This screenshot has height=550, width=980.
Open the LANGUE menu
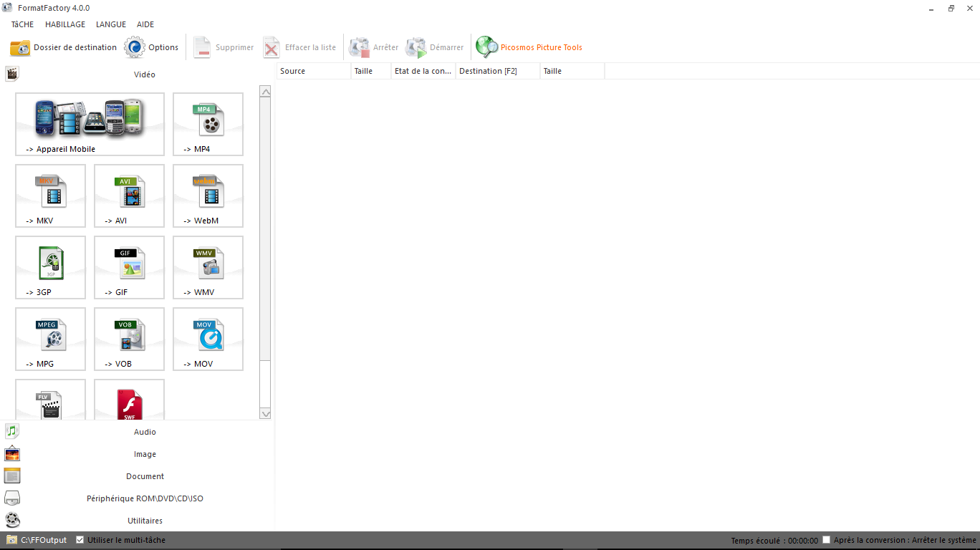click(x=111, y=24)
